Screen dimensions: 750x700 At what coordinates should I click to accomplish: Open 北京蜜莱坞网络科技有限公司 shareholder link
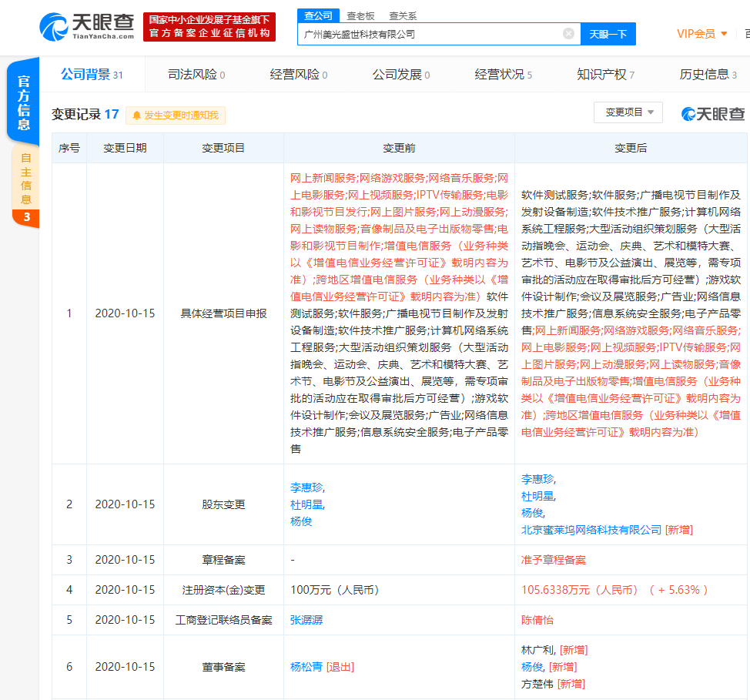(x=591, y=530)
